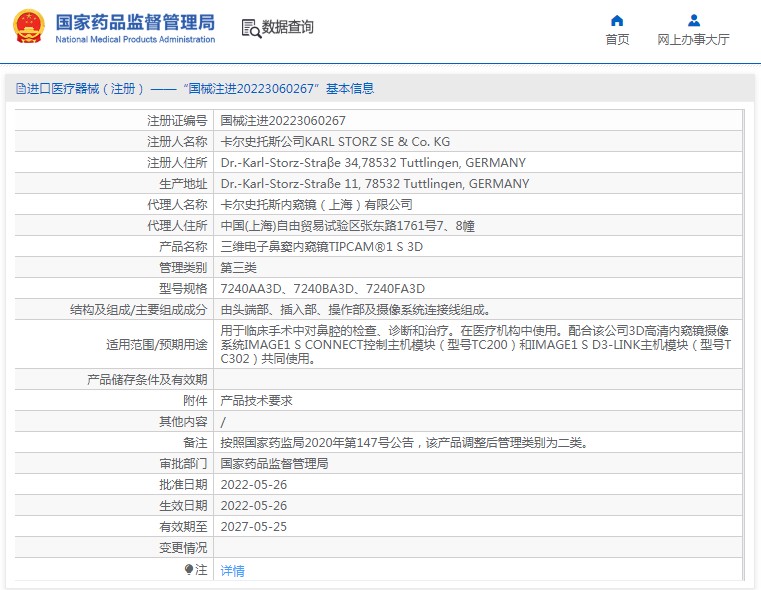Click the 产品技术要求 attachment cell

tap(256, 400)
